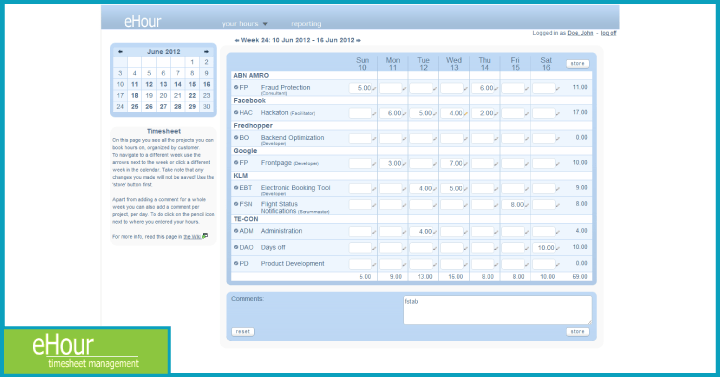
Task: Click the log off link
Action: [x=608, y=33]
